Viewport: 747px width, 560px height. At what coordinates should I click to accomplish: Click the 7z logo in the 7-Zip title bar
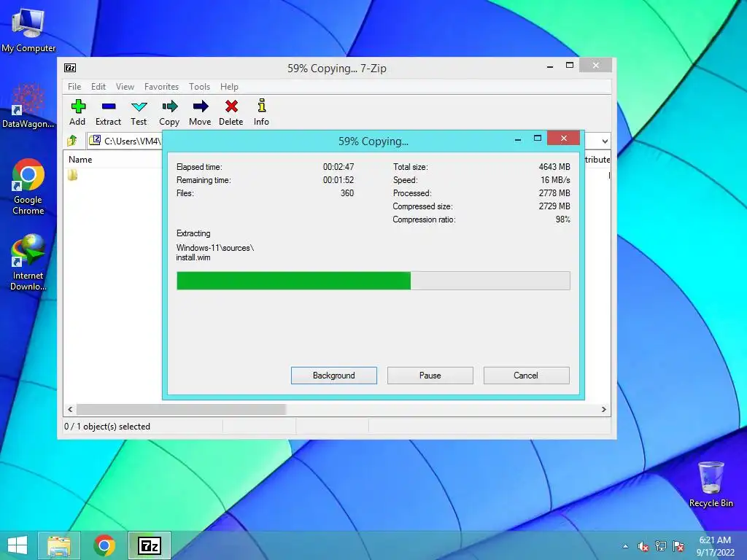pyautogui.click(x=70, y=68)
